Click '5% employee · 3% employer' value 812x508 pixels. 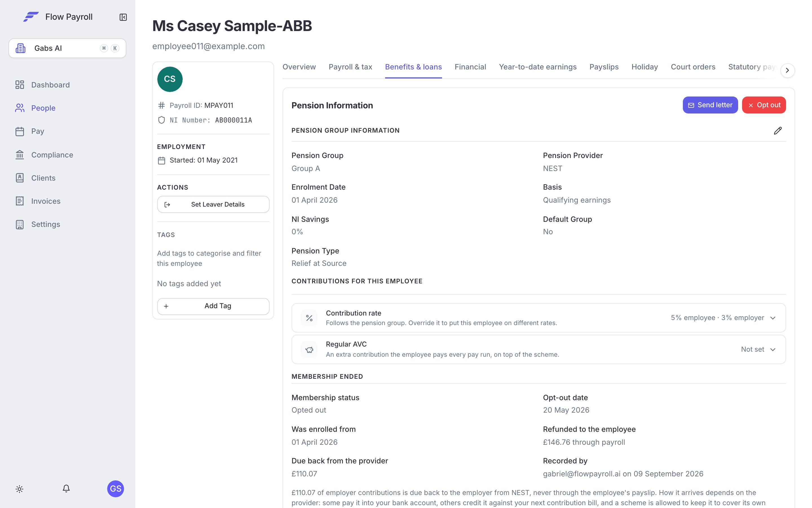click(x=717, y=318)
